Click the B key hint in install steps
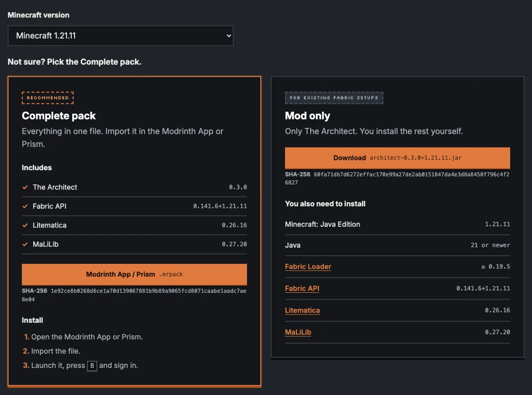Viewport: 532px width, 395px height. [x=92, y=366]
